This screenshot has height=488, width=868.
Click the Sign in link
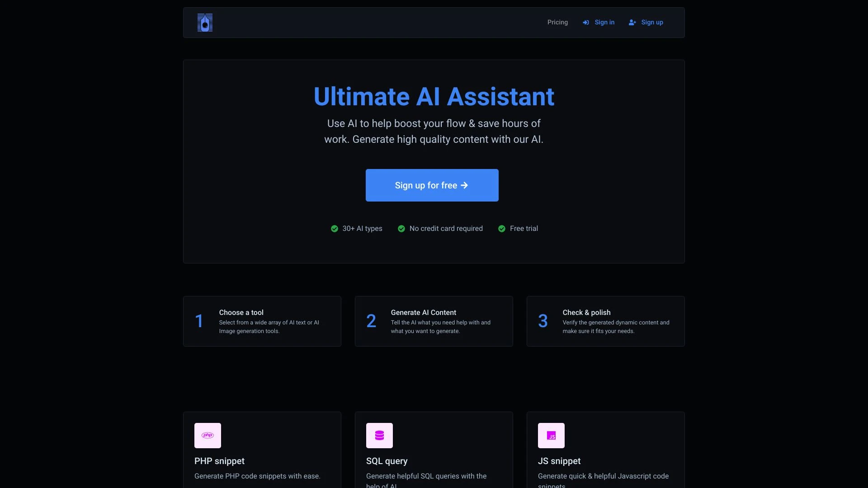[x=604, y=22]
